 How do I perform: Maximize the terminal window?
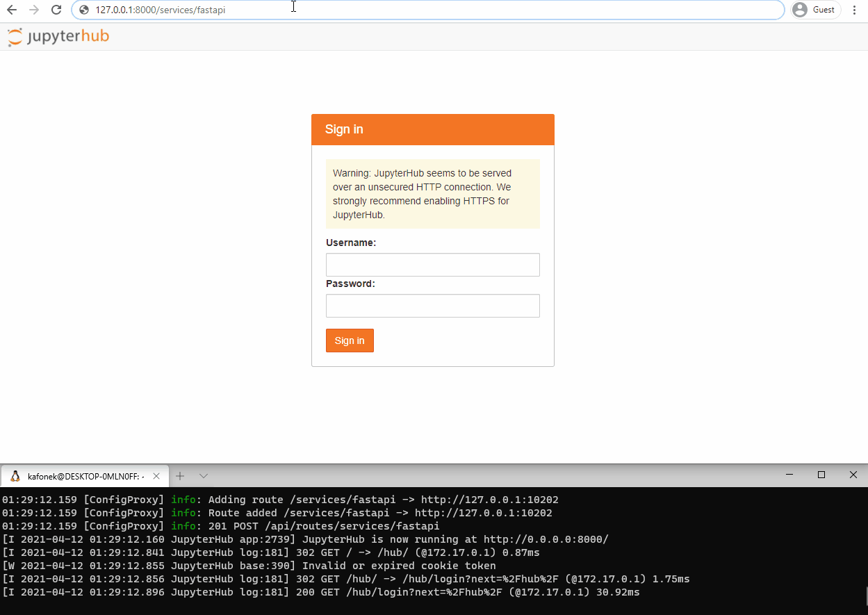(821, 475)
